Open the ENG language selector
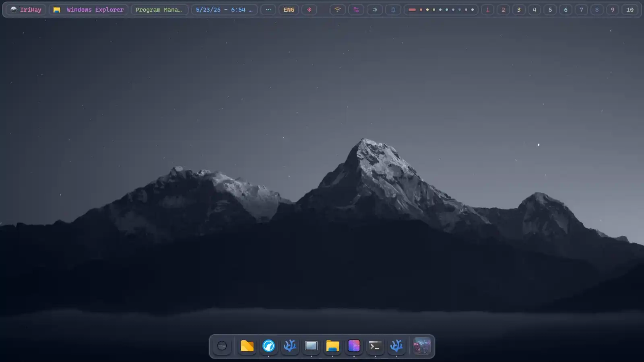The image size is (644, 362). pos(289,9)
